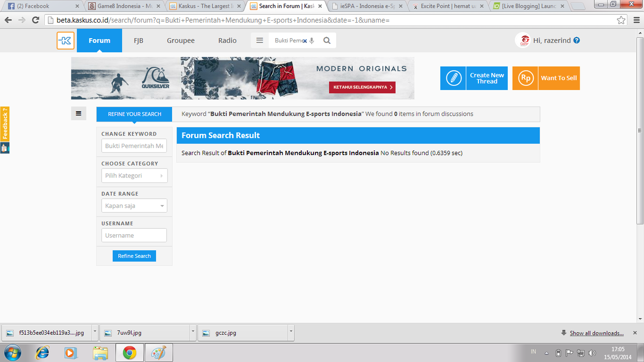Click the magnifier search icon
The height and width of the screenshot is (362, 644).
(327, 41)
